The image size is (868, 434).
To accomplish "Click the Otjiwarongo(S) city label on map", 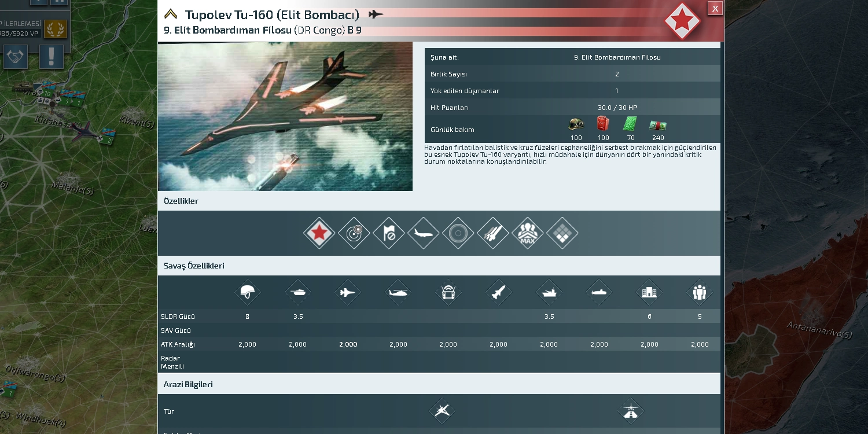I will 35,373.
